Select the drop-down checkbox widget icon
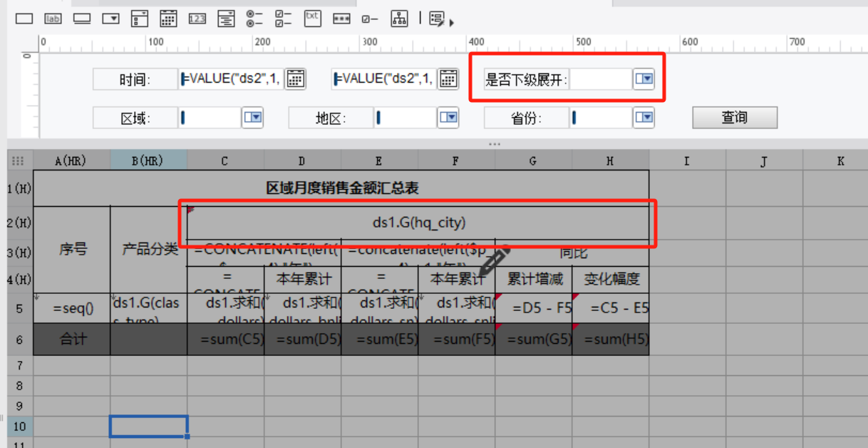Viewport: 868px width, 448px height. click(140, 19)
